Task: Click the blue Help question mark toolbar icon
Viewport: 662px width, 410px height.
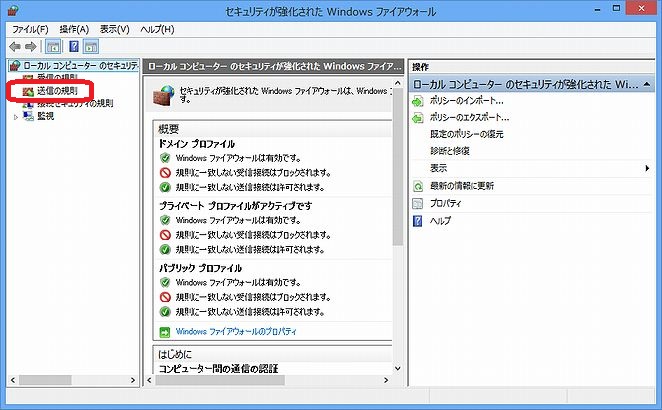Action: (x=74, y=46)
